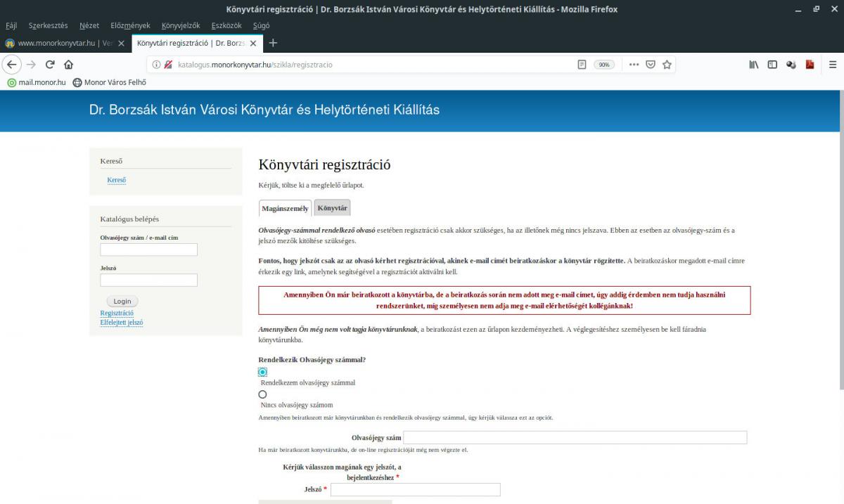Reload the current page
This screenshot has height=504, width=844.
(50, 64)
